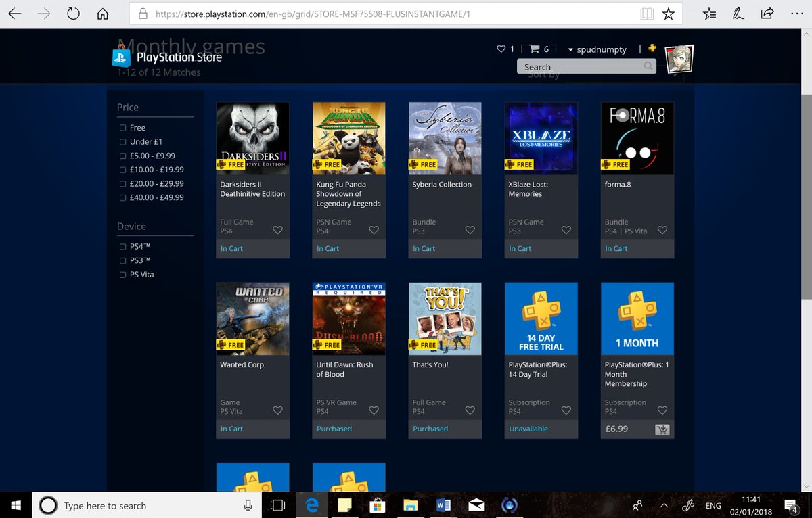Add 1 Month Membership to cart icon
This screenshot has height=518, width=812.
click(x=662, y=429)
